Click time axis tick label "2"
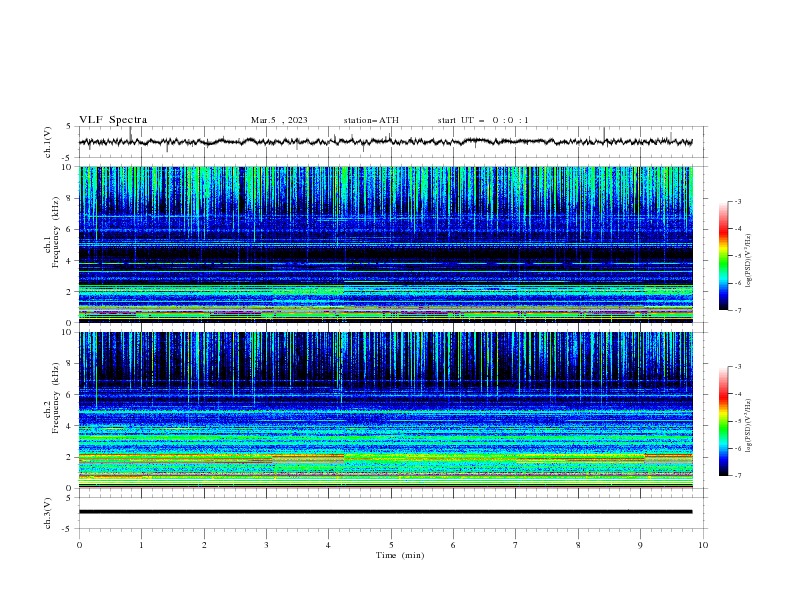The height and width of the screenshot is (612, 792). tap(204, 545)
